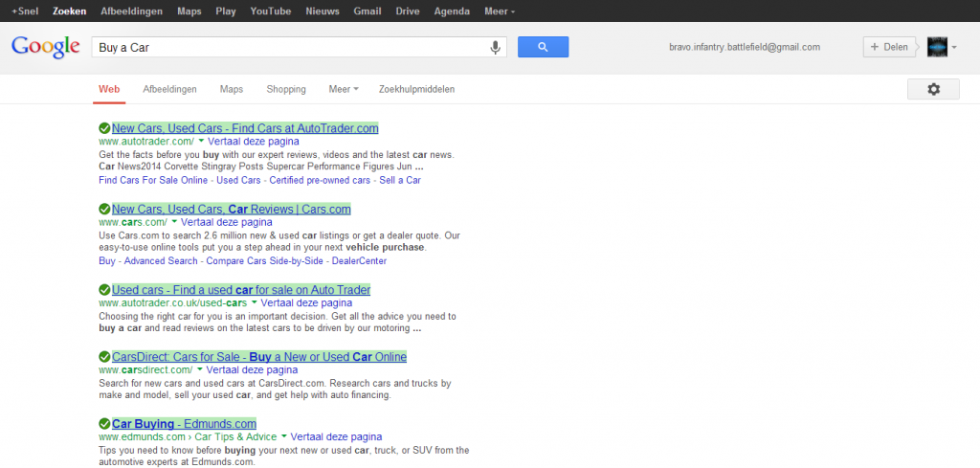Click green checkmark beside Auto Trader UK result
The width and height of the screenshot is (980, 468).
[x=104, y=290]
